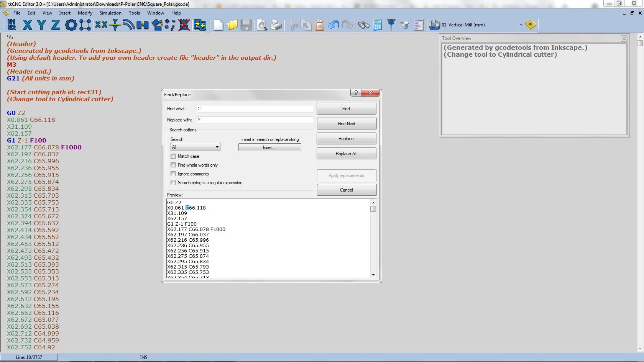Screen dimensions: 644x362
Task: Create a new blank file
Action: click(x=219, y=25)
